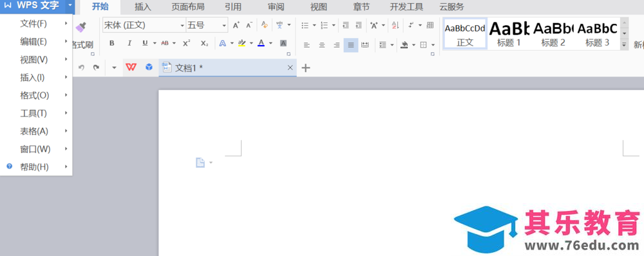Screen dimensions: 644x256
Task: Open the 宋体 (正文) font name dropdown
Action: coord(144,26)
